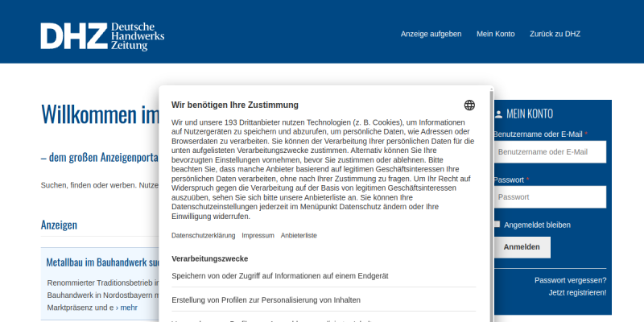Open Anzeige aufgeben in the header

tap(431, 34)
